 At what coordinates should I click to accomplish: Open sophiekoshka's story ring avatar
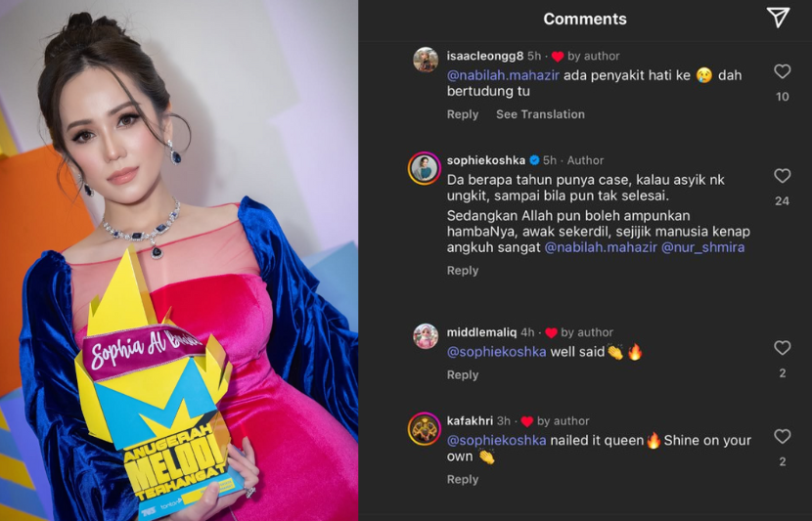coord(425,168)
